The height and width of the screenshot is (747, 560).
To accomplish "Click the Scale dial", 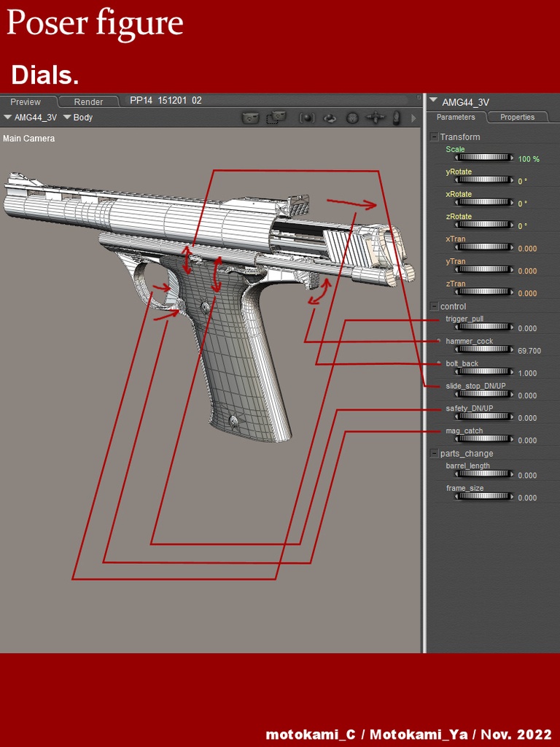I will click(x=484, y=158).
